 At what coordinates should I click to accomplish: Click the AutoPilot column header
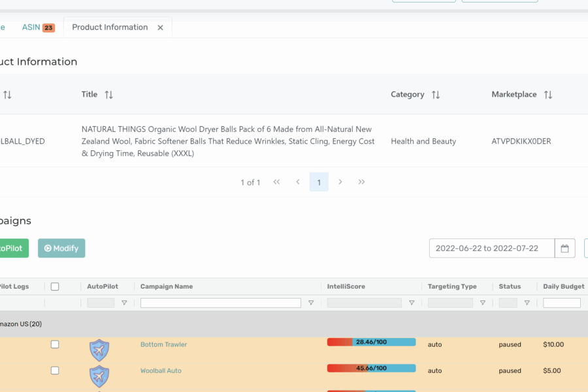tap(103, 287)
